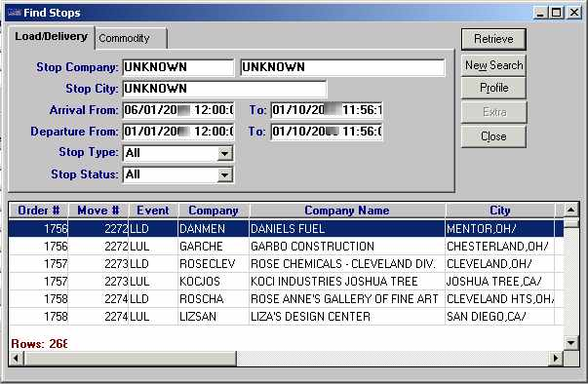Click the results list down arrow

pyautogui.click(x=570, y=342)
